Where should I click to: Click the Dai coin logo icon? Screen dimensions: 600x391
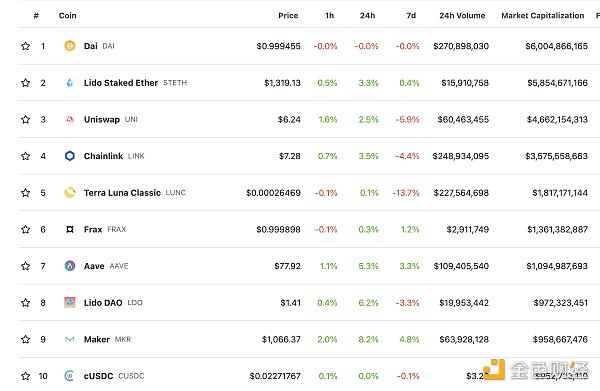coord(70,46)
